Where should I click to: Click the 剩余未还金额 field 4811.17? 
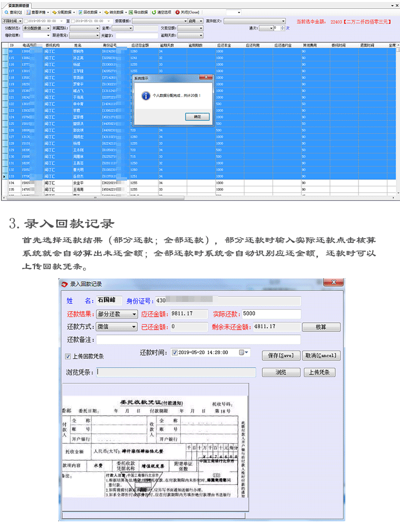coord(276,327)
